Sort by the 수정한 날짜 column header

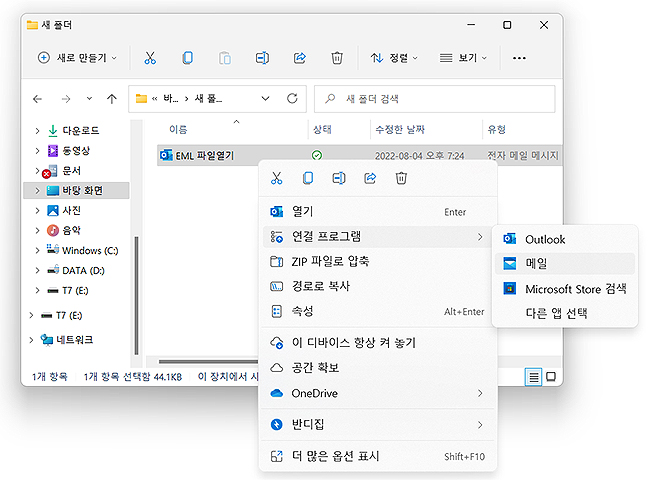400,130
